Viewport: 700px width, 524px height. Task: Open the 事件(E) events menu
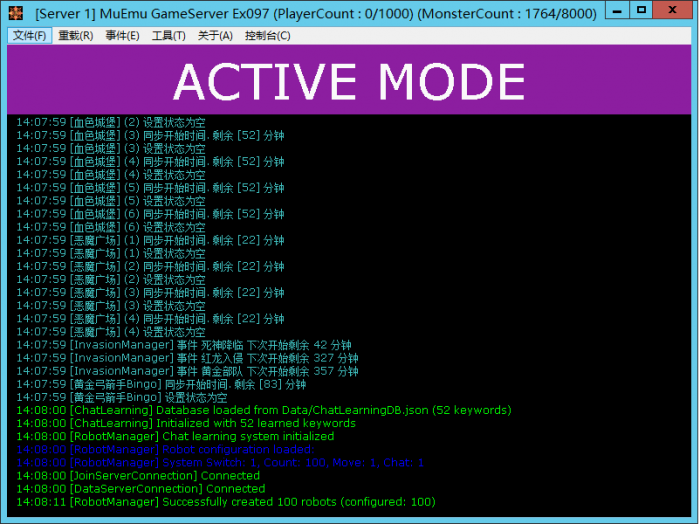pyautogui.click(x=122, y=36)
